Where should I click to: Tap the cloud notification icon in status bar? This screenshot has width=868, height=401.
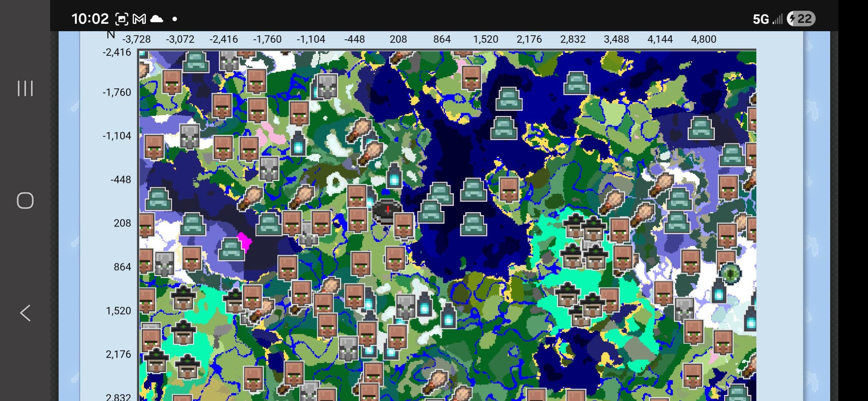tap(157, 19)
